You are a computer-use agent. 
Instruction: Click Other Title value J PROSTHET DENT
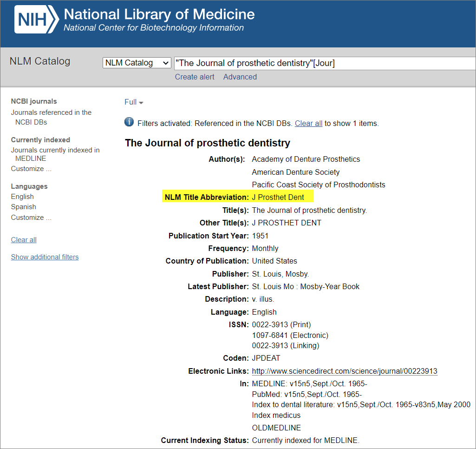tap(287, 223)
